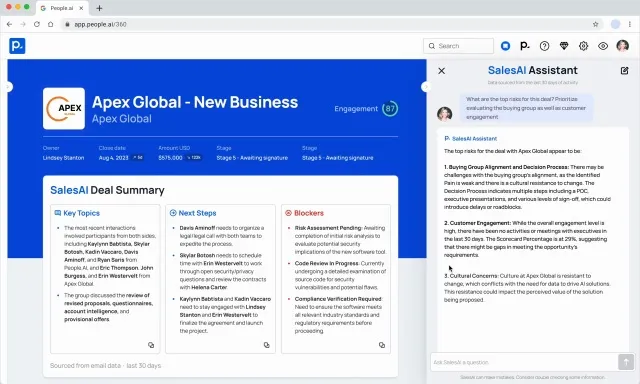
Task: Click the Apex Global company logo
Action: coord(64,109)
